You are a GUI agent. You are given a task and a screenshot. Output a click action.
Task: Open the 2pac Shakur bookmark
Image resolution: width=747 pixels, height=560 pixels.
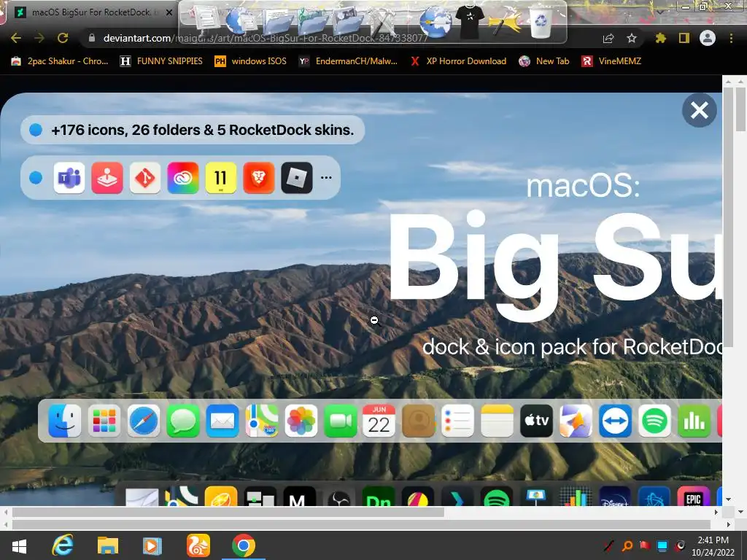pyautogui.click(x=60, y=61)
